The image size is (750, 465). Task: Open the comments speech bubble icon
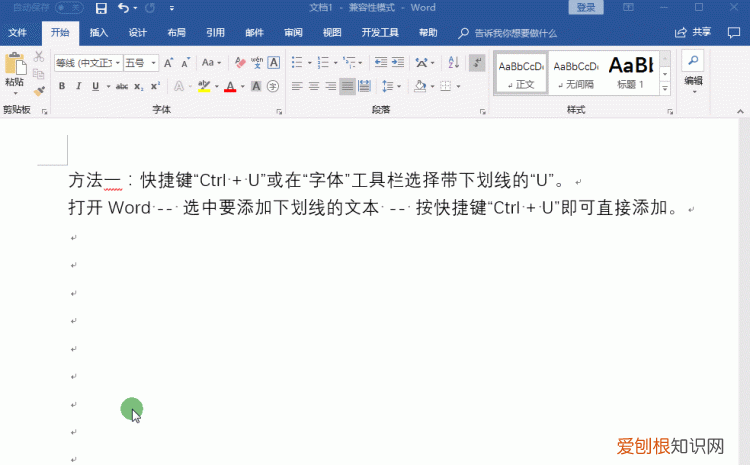click(x=734, y=33)
